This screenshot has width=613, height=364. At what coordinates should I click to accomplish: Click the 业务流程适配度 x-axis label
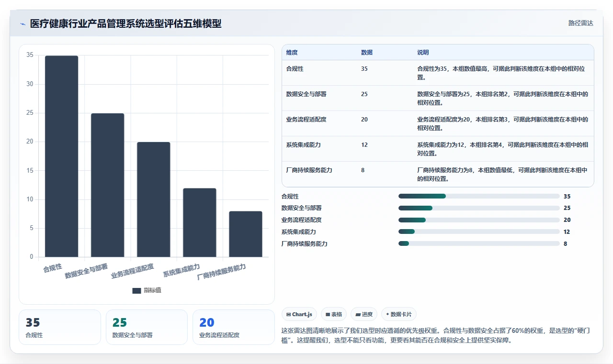(133, 271)
